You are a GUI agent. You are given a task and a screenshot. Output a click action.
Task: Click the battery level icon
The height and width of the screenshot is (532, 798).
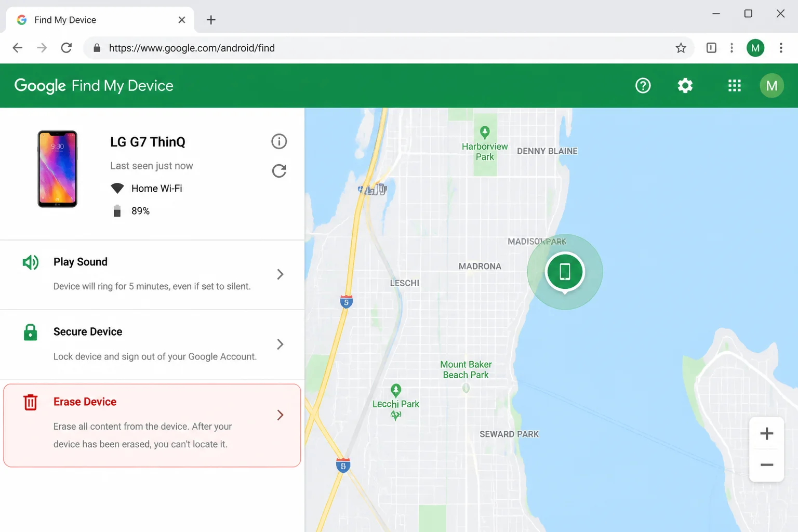117,210
